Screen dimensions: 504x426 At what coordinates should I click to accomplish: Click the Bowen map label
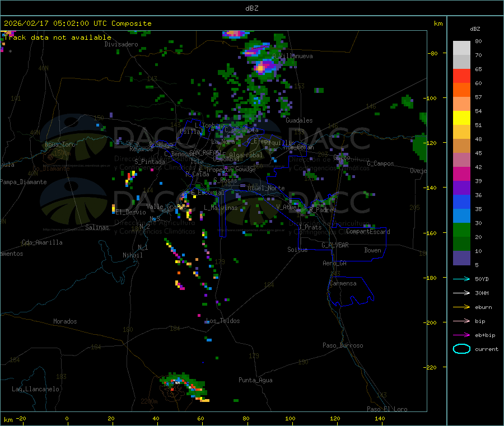372,250
